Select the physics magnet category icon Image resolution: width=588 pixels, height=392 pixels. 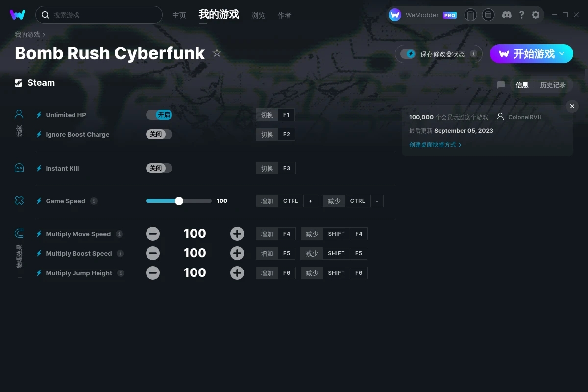click(19, 233)
